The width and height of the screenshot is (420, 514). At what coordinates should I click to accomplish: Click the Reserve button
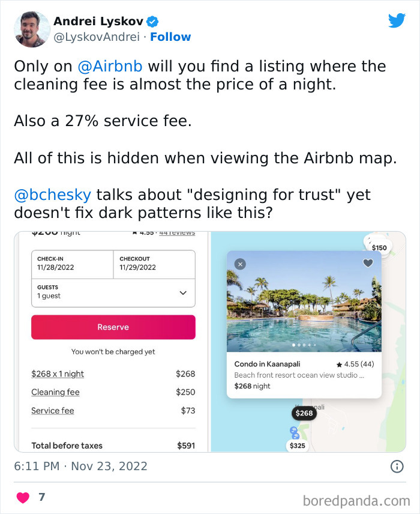tap(113, 327)
